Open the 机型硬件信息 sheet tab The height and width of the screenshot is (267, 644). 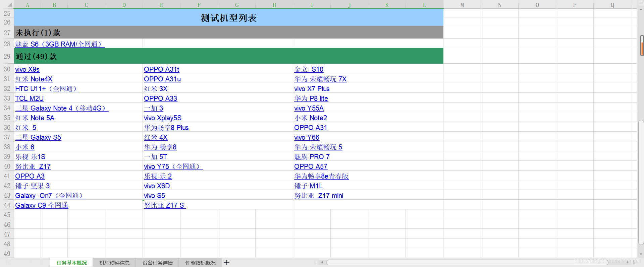point(114,263)
